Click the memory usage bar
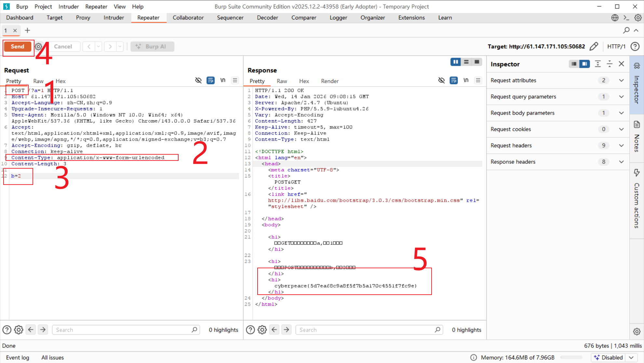Image resolution: width=644 pixels, height=363 pixels. [571, 357]
